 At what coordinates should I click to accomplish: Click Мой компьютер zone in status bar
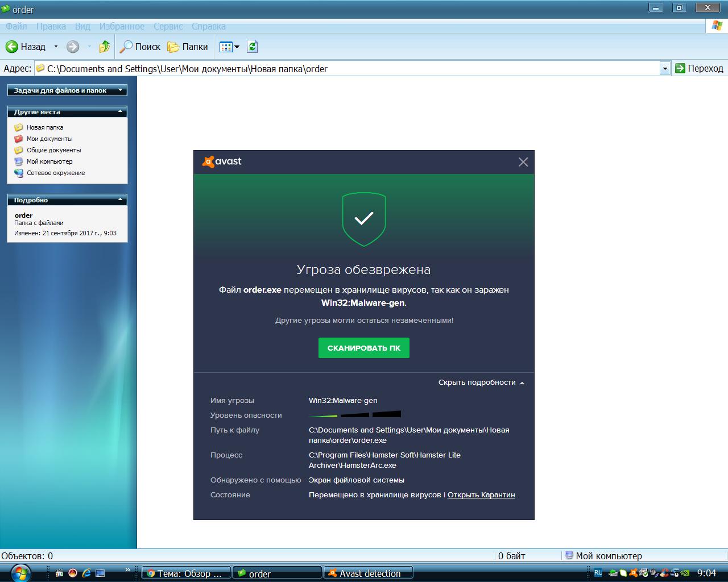pyautogui.click(x=603, y=556)
